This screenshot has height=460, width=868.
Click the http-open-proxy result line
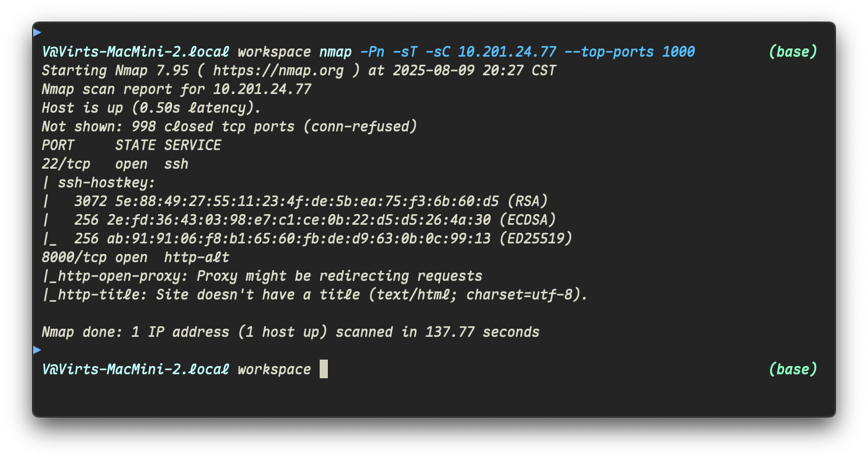[x=262, y=276]
